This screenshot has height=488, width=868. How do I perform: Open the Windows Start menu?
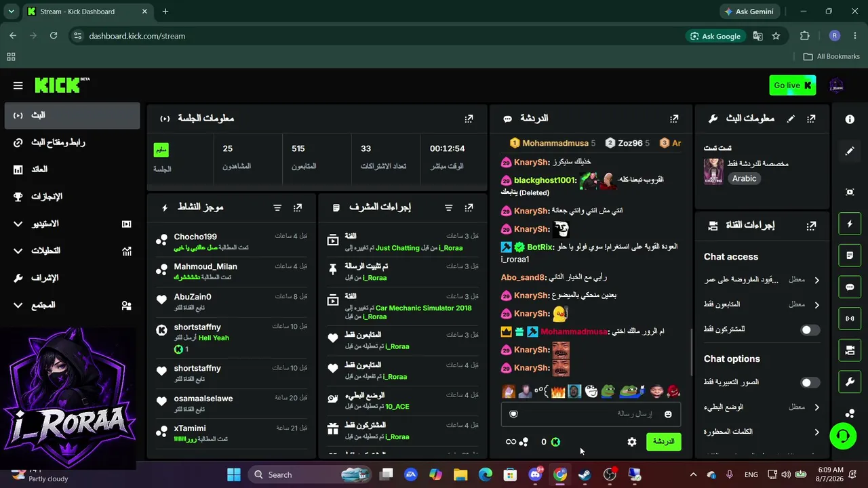(x=234, y=474)
